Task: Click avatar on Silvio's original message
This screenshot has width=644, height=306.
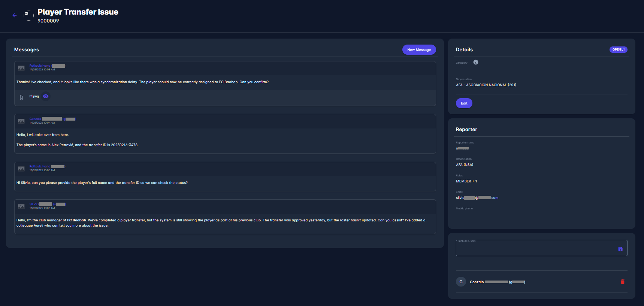Action: (x=21, y=206)
